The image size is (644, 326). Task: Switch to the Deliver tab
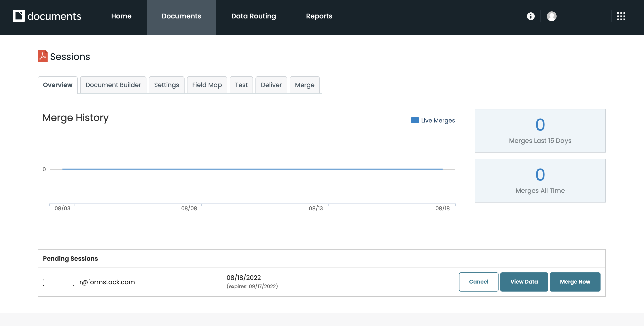coord(271,85)
